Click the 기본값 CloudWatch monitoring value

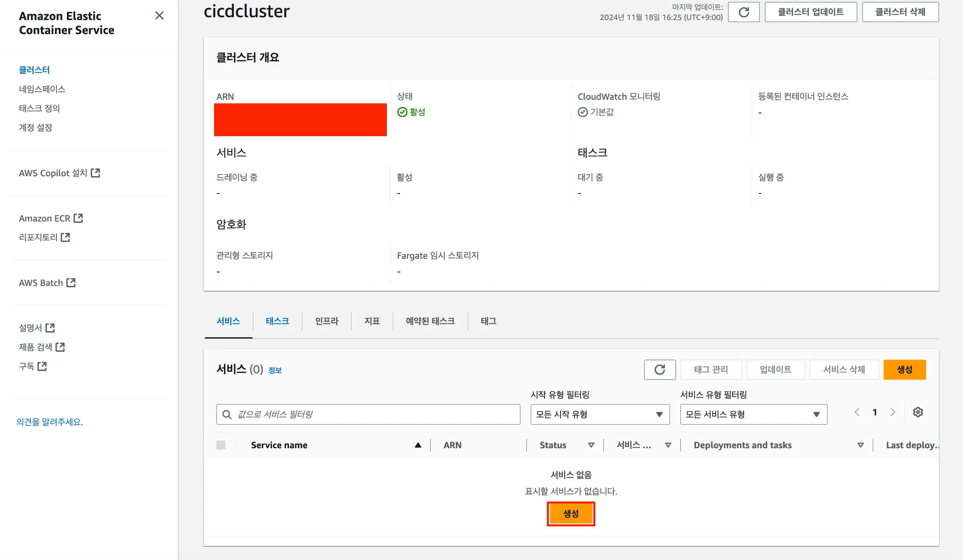coord(602,112)
